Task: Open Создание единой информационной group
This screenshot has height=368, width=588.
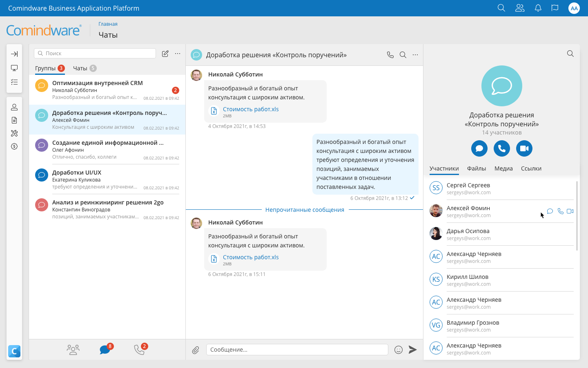Action: [x=107, y=149]
